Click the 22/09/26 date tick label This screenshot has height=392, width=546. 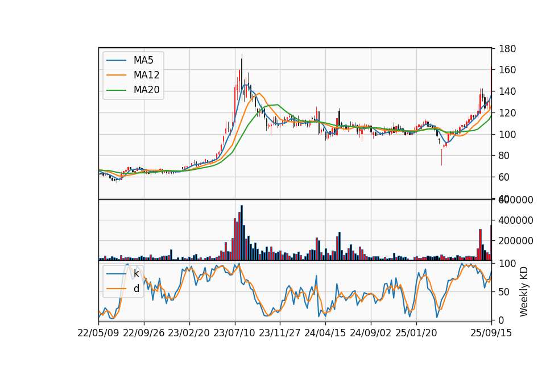point(144,333)
